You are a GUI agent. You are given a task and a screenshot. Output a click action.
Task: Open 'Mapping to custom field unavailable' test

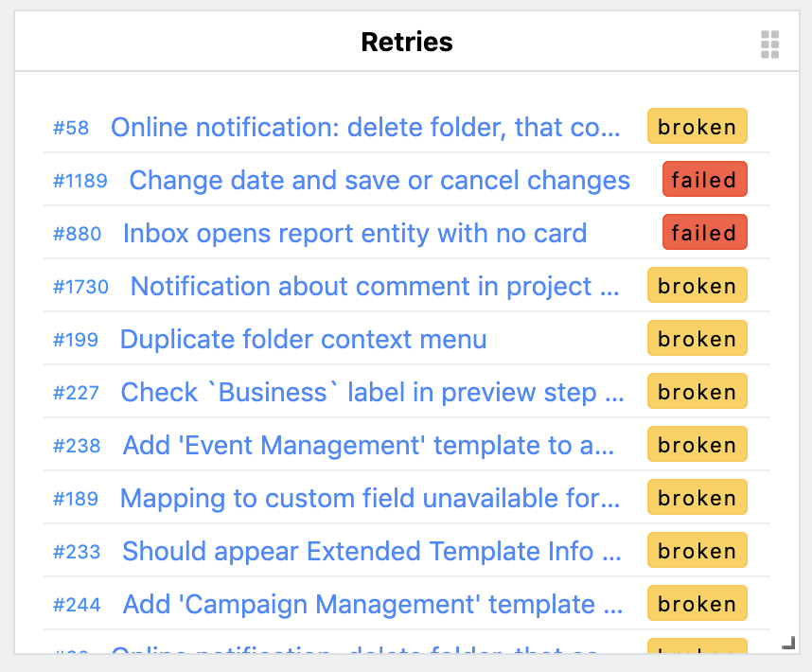371,498
